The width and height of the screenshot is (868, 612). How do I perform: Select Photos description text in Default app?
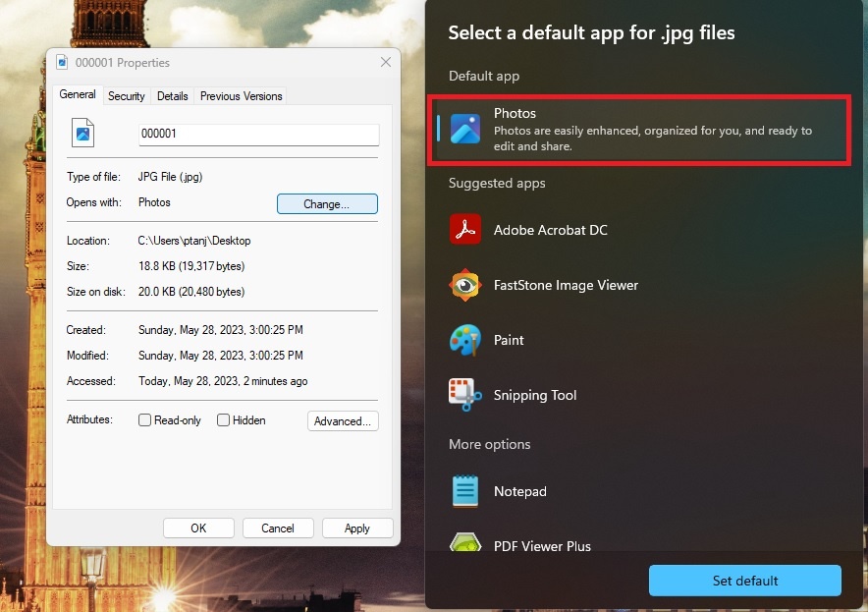[x=653, y=139]
